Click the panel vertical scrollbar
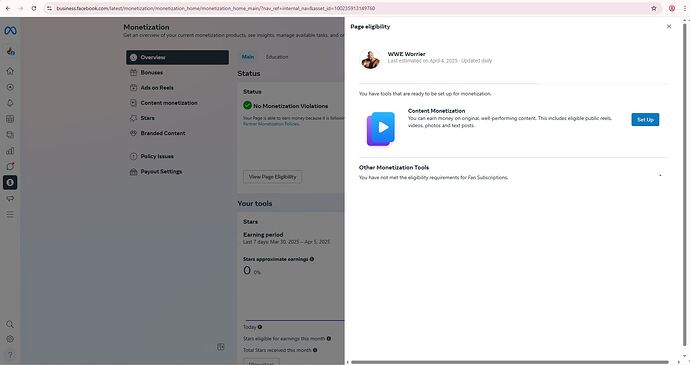The height and width of the screenshot is (365, 690). pyautogui.click(x=684, y=184)
